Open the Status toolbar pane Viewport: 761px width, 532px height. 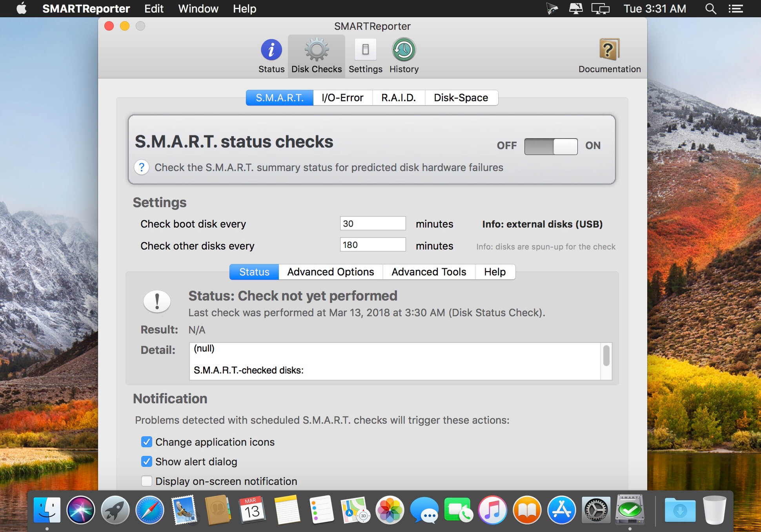click(271, 56)
